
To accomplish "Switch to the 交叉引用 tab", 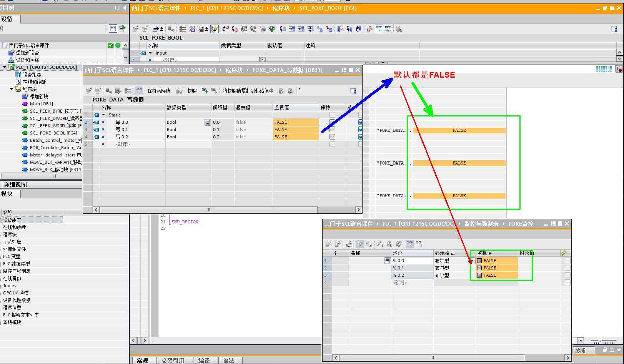I will coord(173,360).
